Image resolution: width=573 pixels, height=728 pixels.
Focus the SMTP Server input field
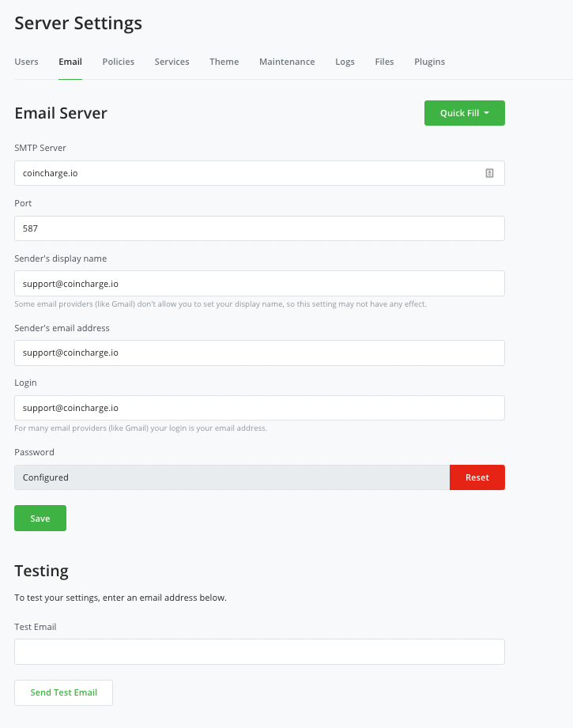pyautogui.click(x=259, y=173)
